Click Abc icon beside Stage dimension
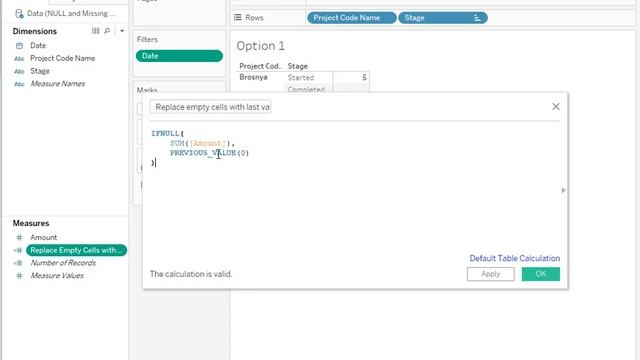The height and width of the screenshot is (360, 640). click(x=19, y=71)
